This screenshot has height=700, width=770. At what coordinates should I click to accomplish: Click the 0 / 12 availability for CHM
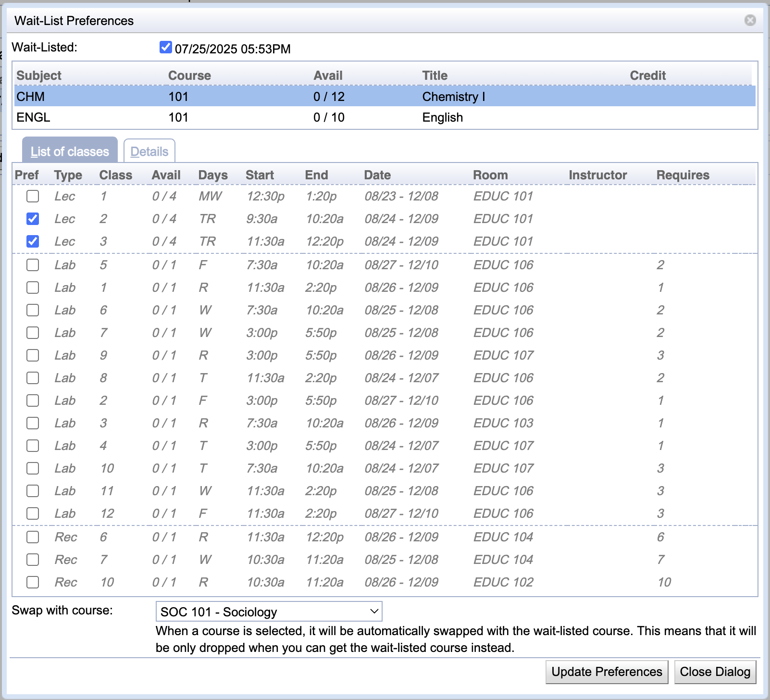[329, 97]
